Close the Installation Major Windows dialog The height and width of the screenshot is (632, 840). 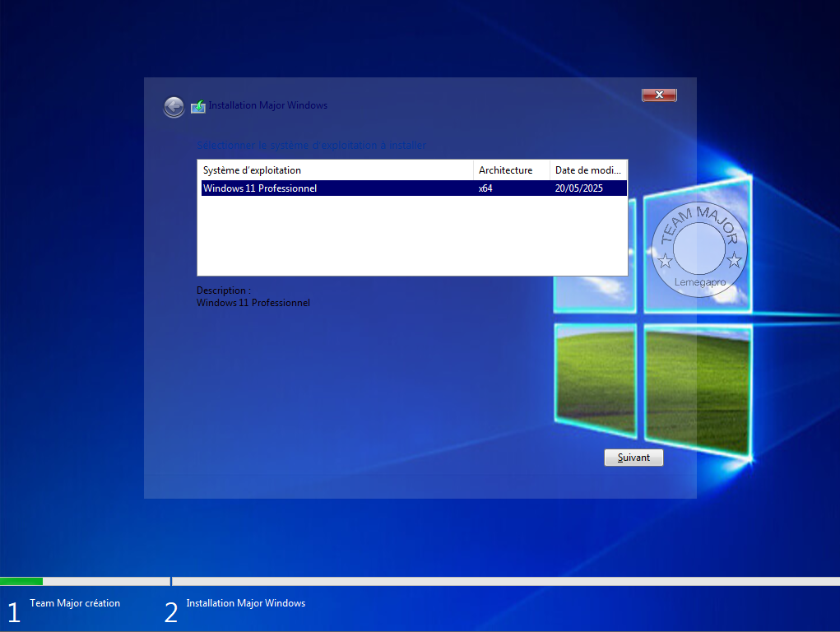click(659, 95)
